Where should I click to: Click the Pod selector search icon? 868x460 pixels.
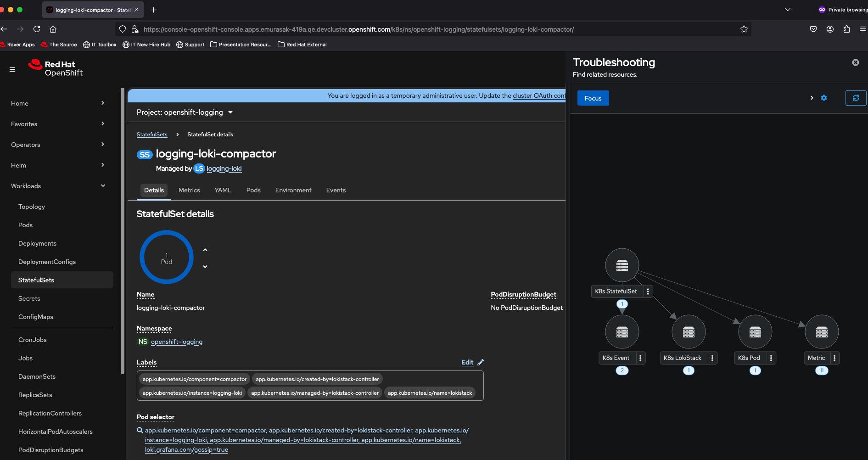coord(140,430)
